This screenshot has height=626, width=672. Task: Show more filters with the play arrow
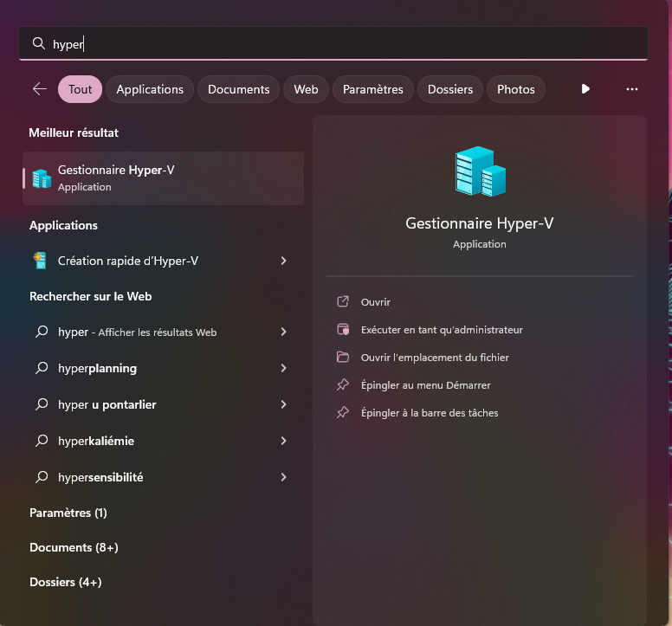[x=585, y=89]
